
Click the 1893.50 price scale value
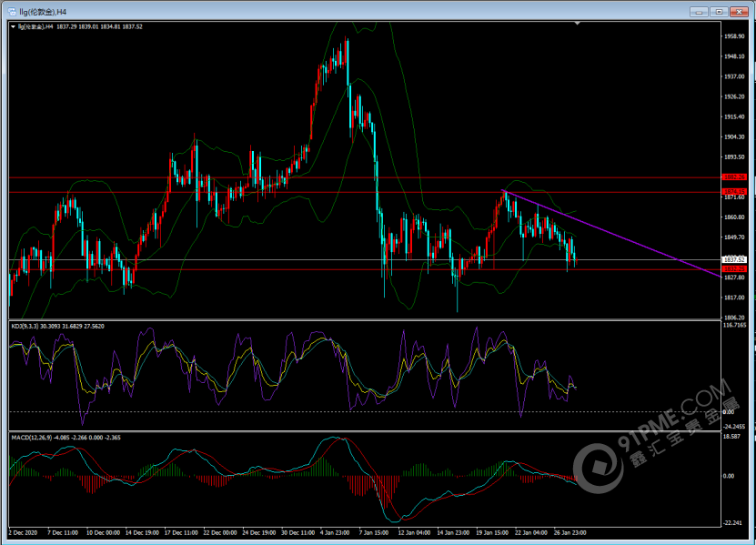coord(734,157)
